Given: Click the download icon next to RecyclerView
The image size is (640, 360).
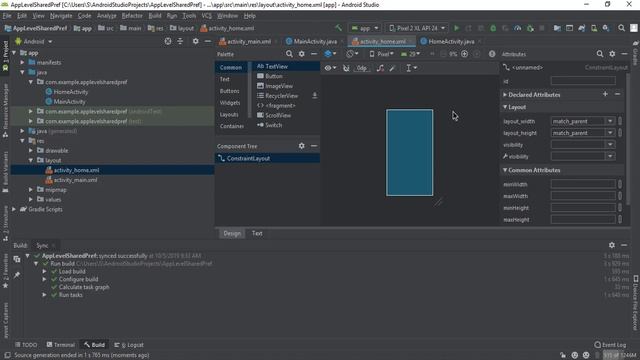Looking at the screenshot, I should tap(315, 96).
